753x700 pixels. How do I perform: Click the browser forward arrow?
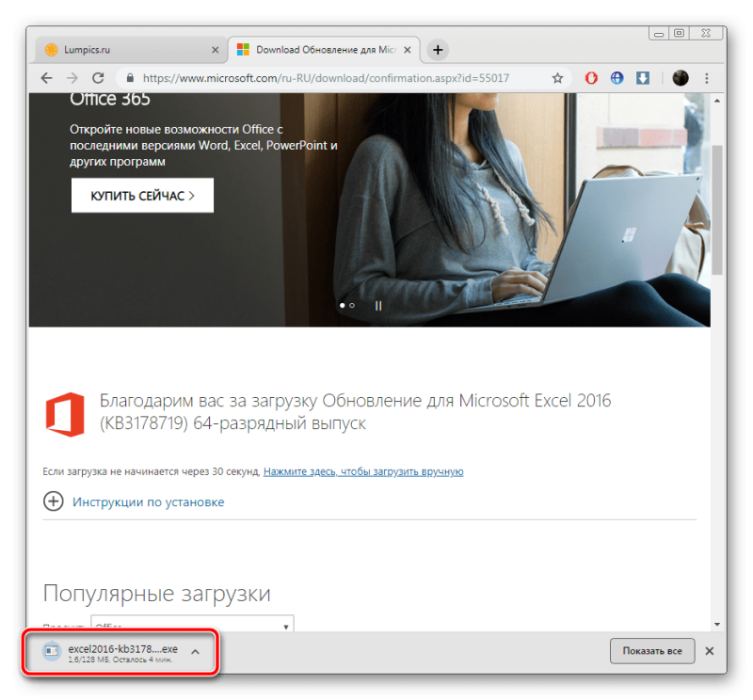tap(72, 78)
